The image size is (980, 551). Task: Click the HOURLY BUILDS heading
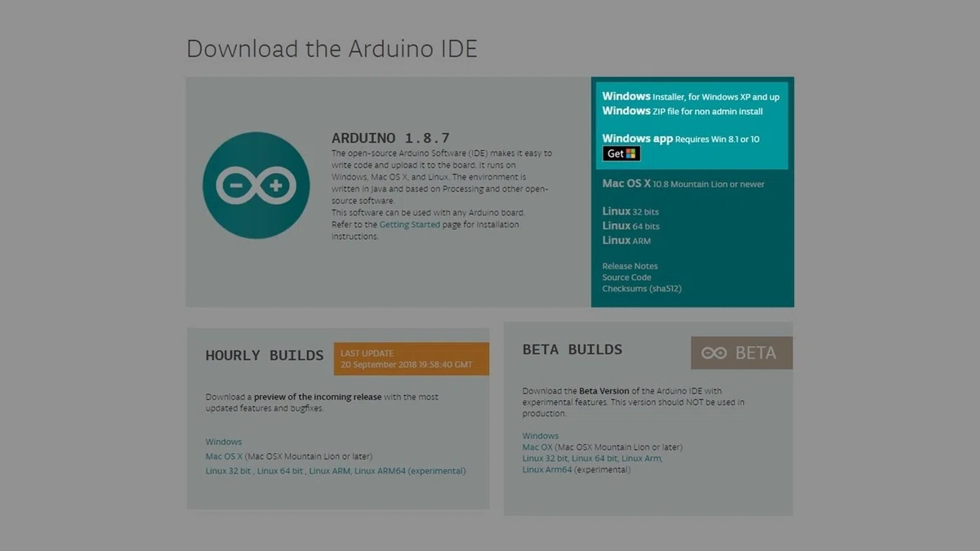(265, 355)
